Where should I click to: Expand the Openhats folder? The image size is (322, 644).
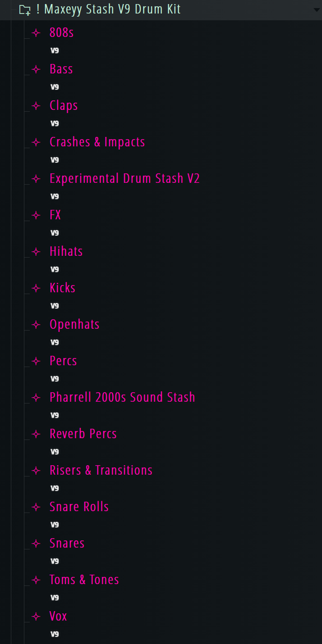(74, 325)
